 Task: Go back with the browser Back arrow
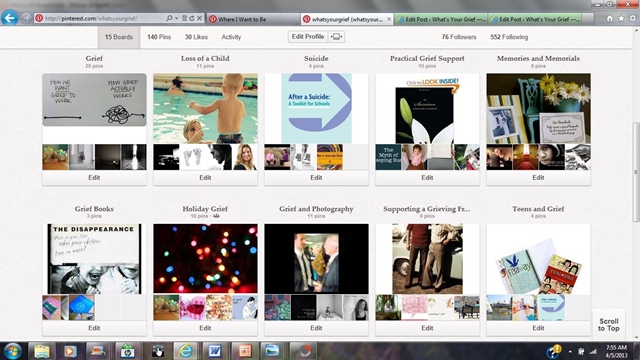tap(9, 18)
